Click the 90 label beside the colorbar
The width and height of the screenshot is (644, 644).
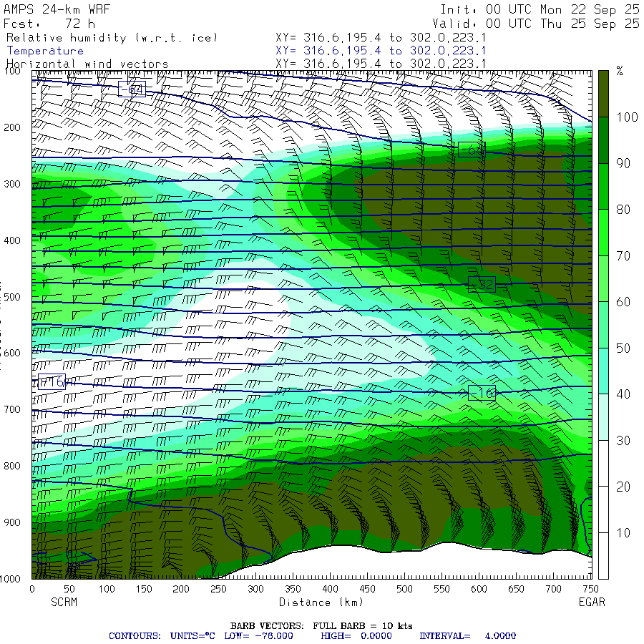tap(623, 163)
